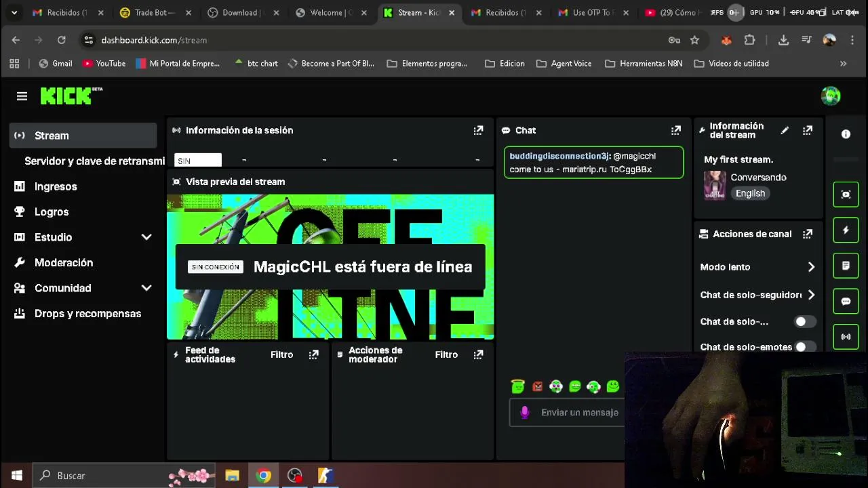868x488 pixels.
Task: Click the stream category thumbnail
Action: (715, 185)
